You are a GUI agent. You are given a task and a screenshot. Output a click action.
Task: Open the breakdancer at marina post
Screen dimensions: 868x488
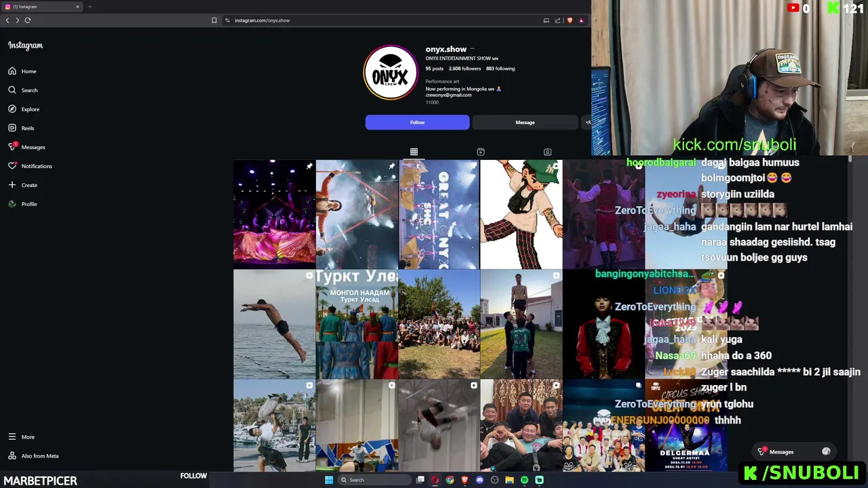[274, 425]
